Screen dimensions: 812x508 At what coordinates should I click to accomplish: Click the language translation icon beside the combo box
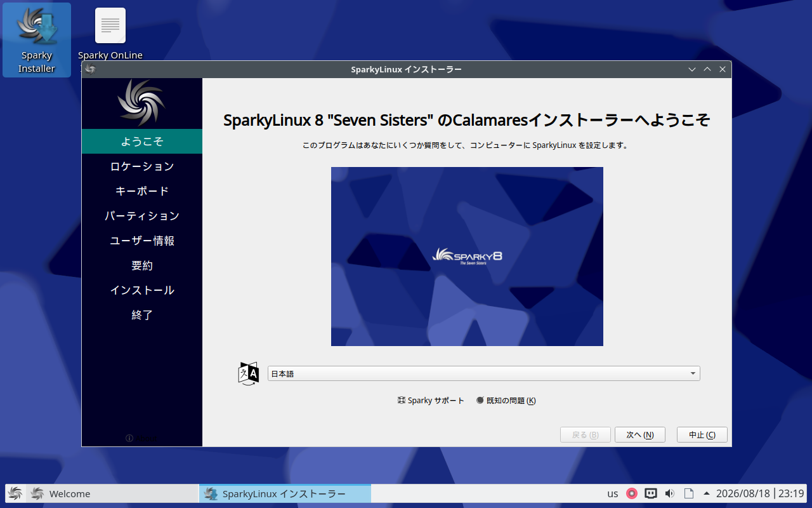point(249,373)
